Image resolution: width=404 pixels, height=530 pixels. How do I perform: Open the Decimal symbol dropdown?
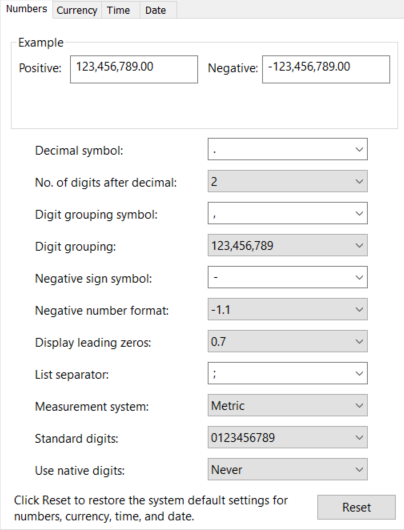pos(287,149)
